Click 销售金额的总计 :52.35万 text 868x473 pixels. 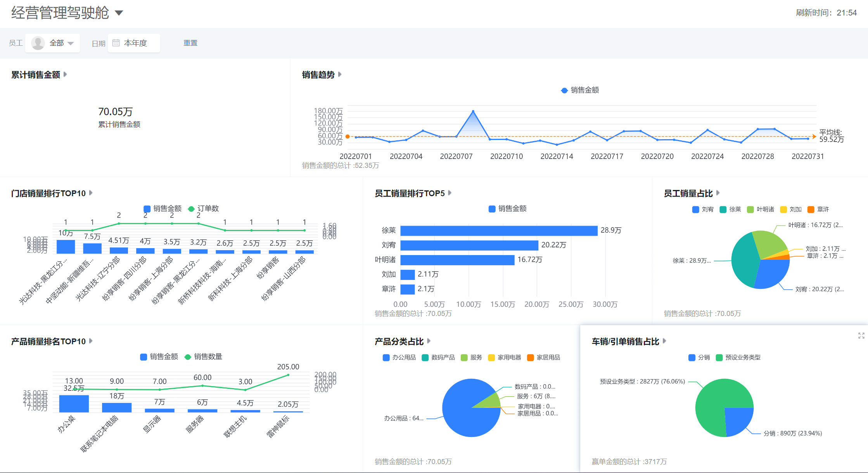click(341, 166)
